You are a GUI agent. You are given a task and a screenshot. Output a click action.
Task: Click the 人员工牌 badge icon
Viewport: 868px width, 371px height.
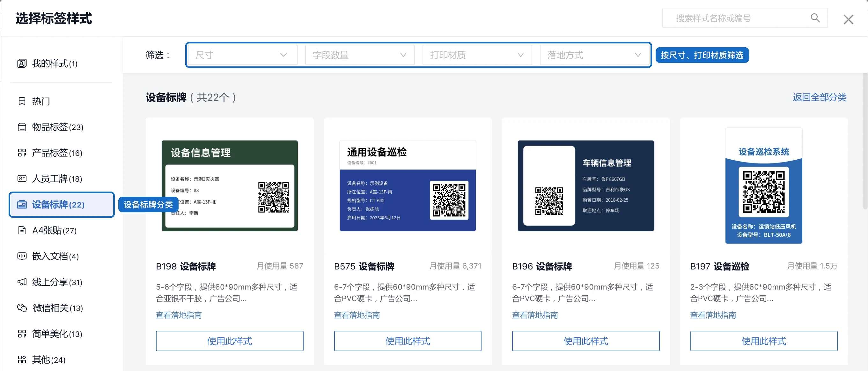pos(22,178)
